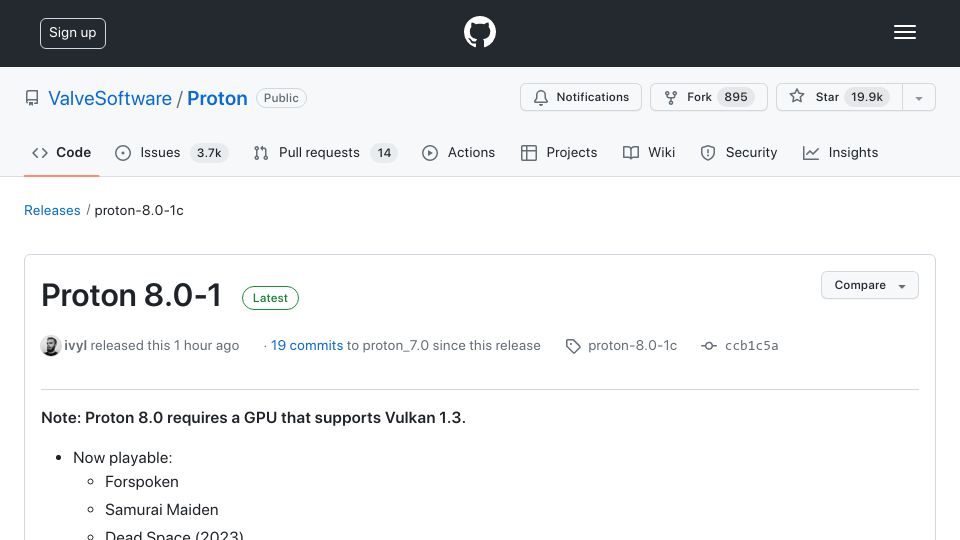Click the 19.9k star count badge
The width and height of the screenshot is (960, 540).
[866, 97]
